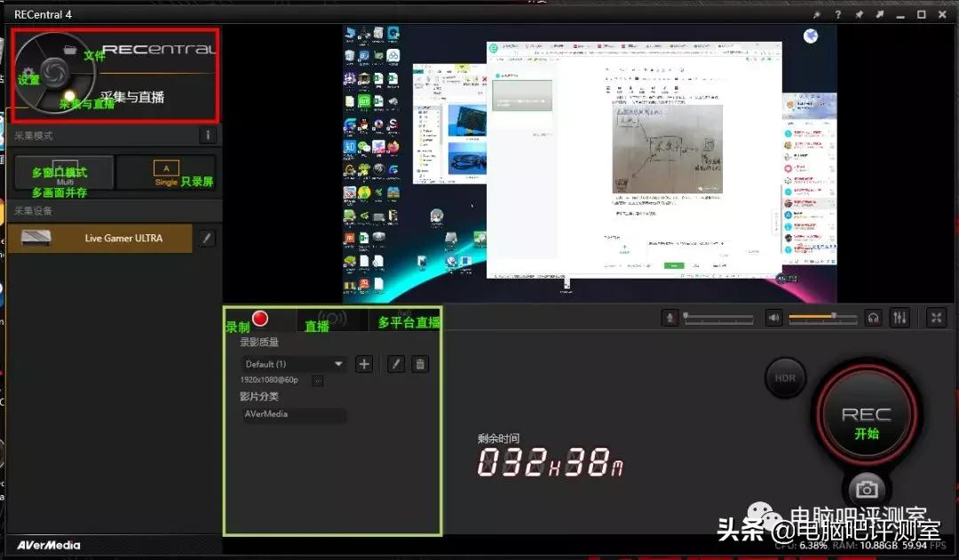
Task: Open the Default (1) quality dropdown
Action: click(293, 364)
